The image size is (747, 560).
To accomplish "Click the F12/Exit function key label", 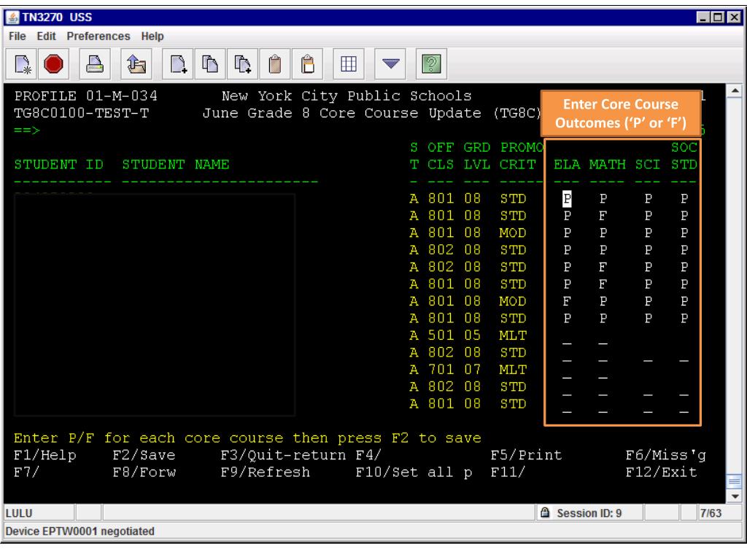I will point(662,472).
